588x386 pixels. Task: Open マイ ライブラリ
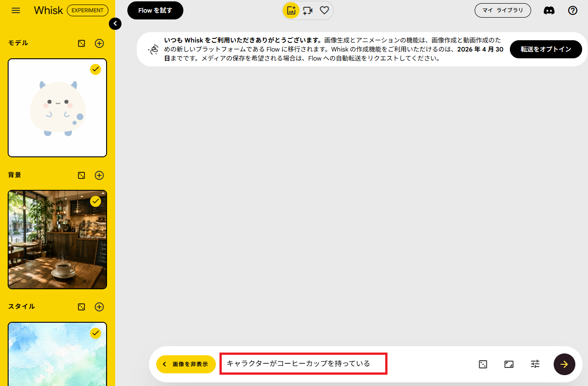pyautogui.click(x=503, y=10)
